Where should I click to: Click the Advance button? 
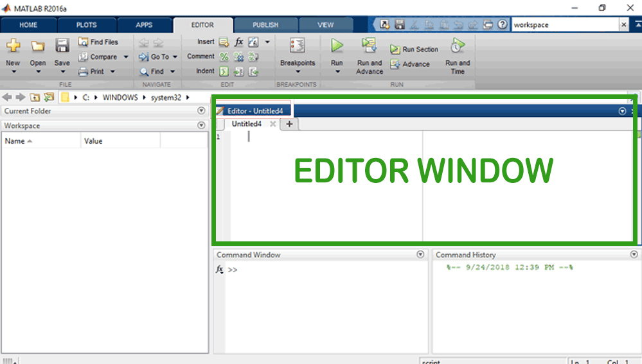pyautogui.click(x=410, y=64)
